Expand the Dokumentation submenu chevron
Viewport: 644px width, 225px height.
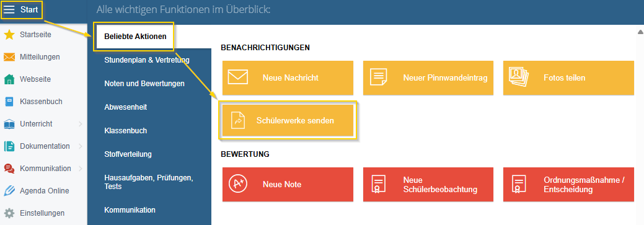[80, 146]
